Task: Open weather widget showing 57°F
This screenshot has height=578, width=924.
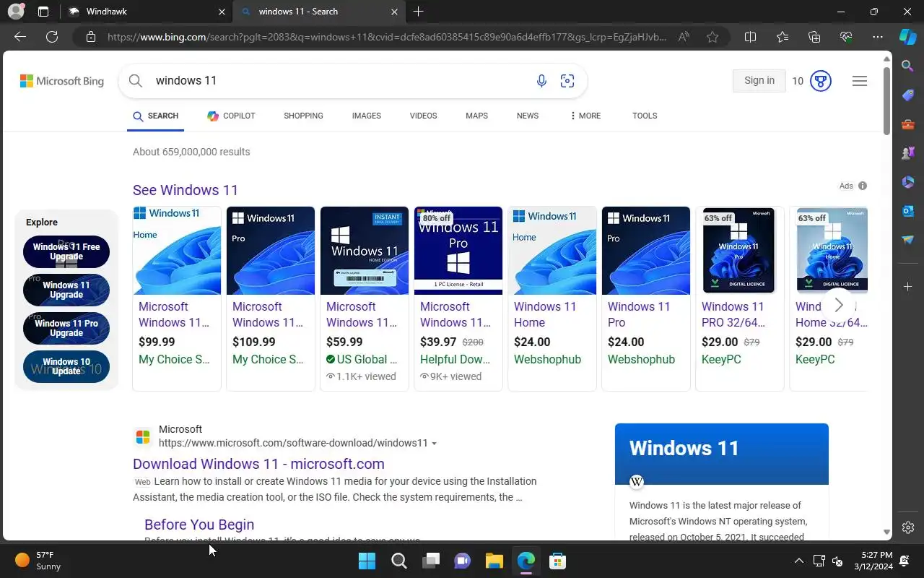Action: 38,561
